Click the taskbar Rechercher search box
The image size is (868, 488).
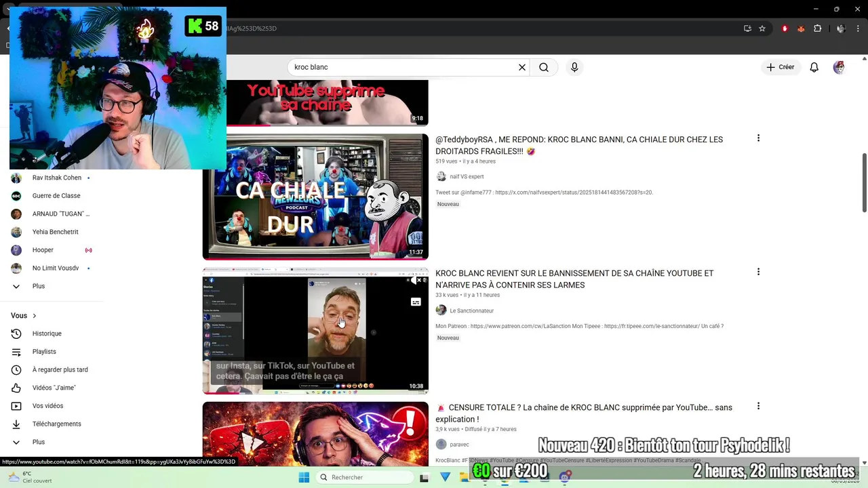click(x=365, y=477)
